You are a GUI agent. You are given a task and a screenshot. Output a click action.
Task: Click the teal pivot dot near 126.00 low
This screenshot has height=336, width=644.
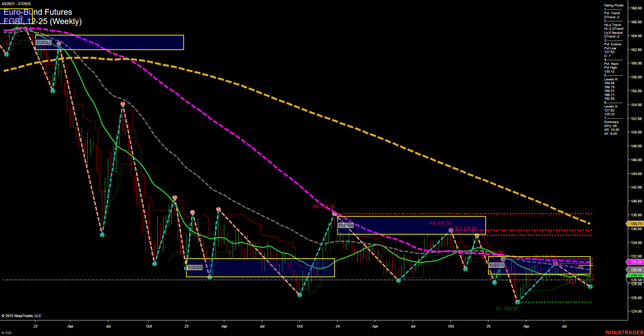(x=517, y=302)
